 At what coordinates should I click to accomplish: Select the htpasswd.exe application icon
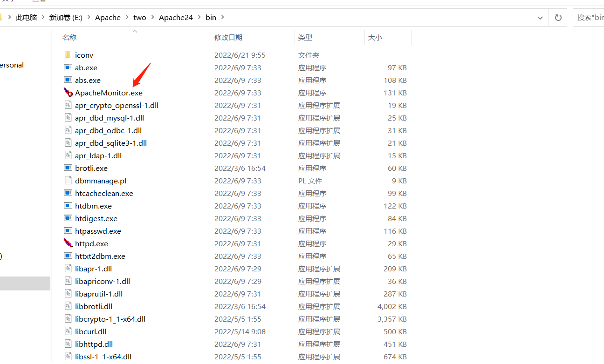[68, 231]
